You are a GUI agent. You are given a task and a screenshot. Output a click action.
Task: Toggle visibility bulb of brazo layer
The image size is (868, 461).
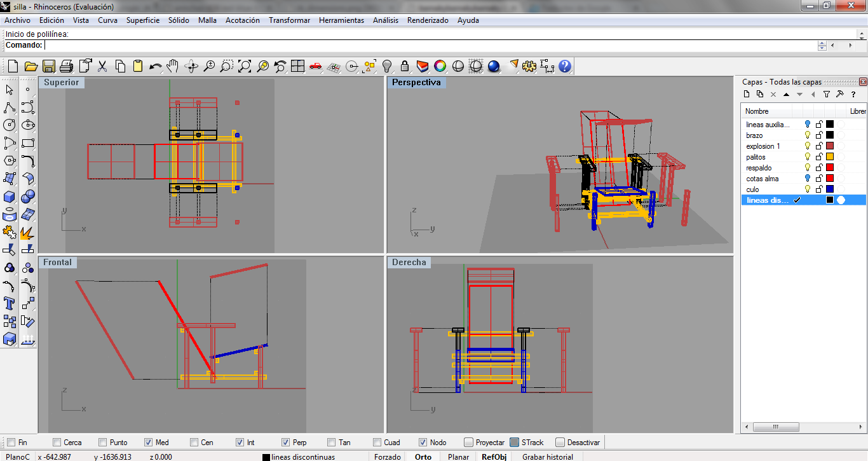click(x=808, y=135)
